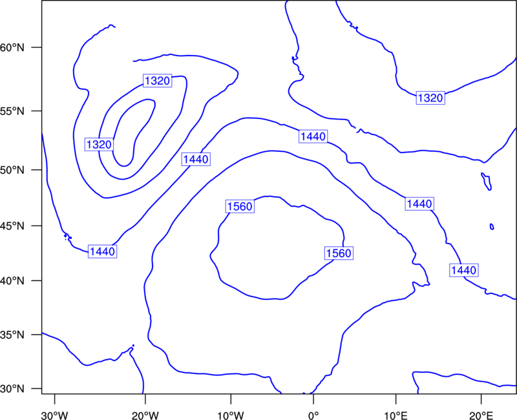Pick the 20°E longitude axis label
Screen dimensions: 517x420
(481, 415)
